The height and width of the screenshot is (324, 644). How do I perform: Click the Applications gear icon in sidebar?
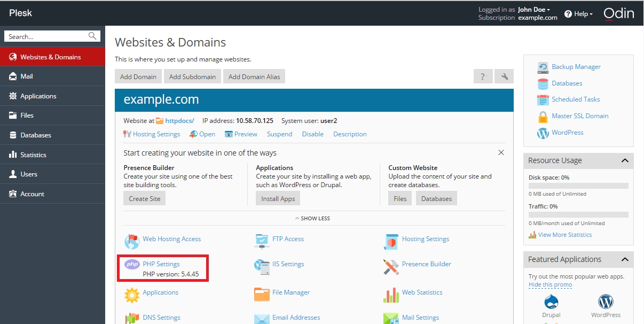click(x=13, y=96)
